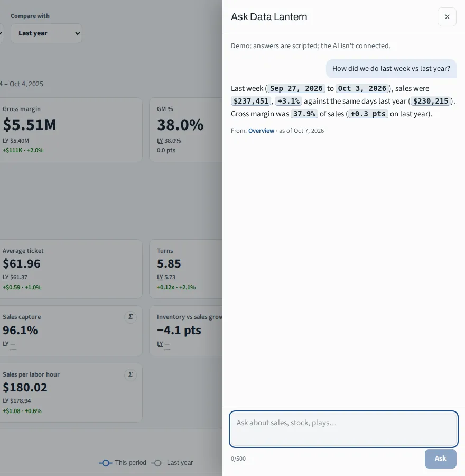Viewport: 465px width, 476px height.
Task: Click the Ask submit button
Action: coord(441,459)
